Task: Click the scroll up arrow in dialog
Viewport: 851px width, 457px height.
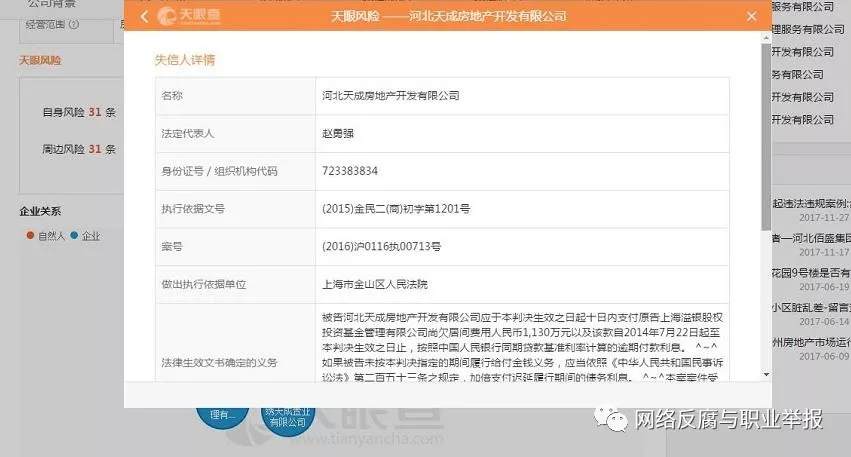Action: click(x=766, y=38)
